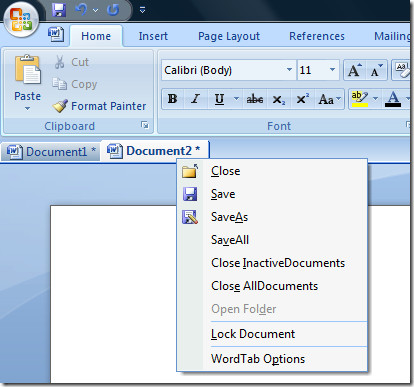The height and width of the screenshot is (387, 414).
Task: Apply the font color A button
Action: (393, 99)
